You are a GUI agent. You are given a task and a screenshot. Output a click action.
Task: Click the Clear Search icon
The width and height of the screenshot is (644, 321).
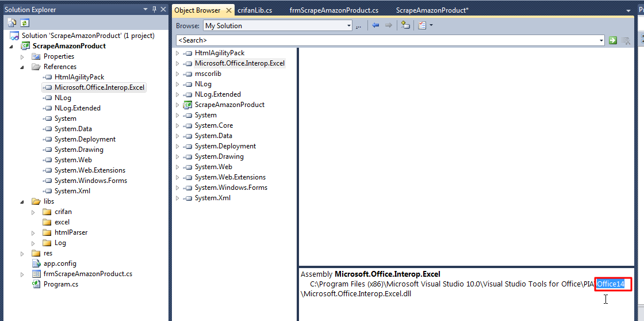coord(626,40)
